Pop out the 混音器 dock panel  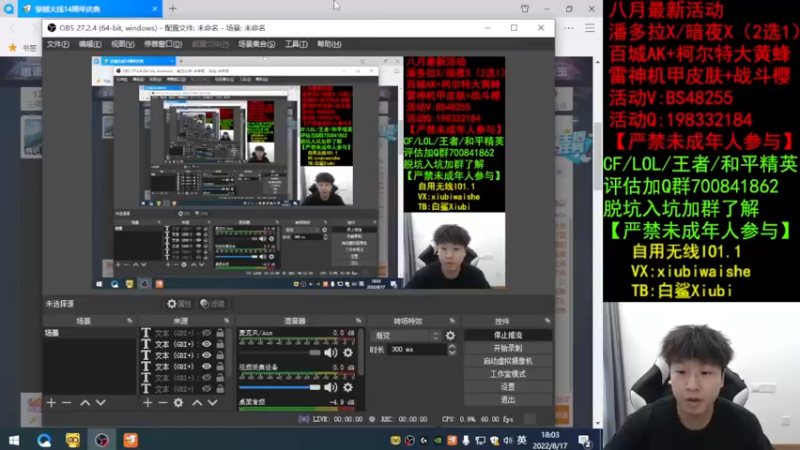(359, 321)
